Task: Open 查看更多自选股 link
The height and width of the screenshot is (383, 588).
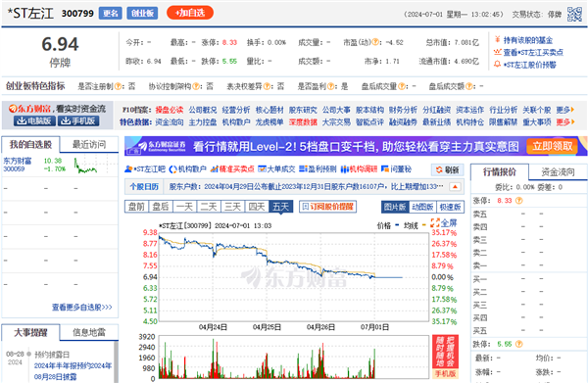Action: tap(81, 308)
